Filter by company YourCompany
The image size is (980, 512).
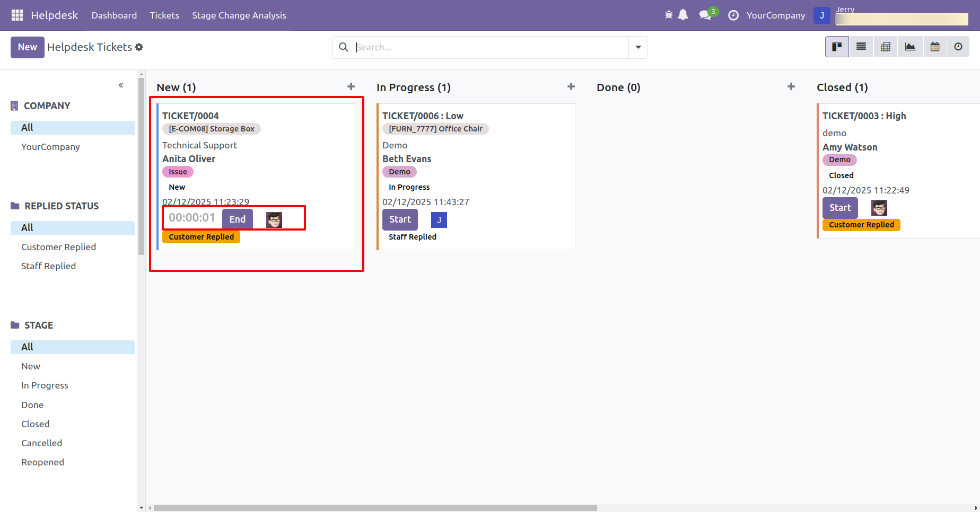(50, 147)
